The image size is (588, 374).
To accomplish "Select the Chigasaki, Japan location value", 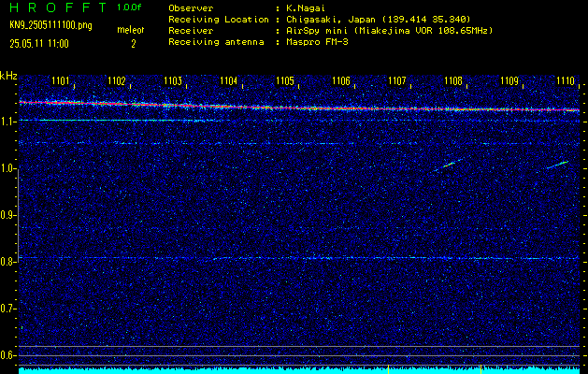I will [x=378, y=20].
